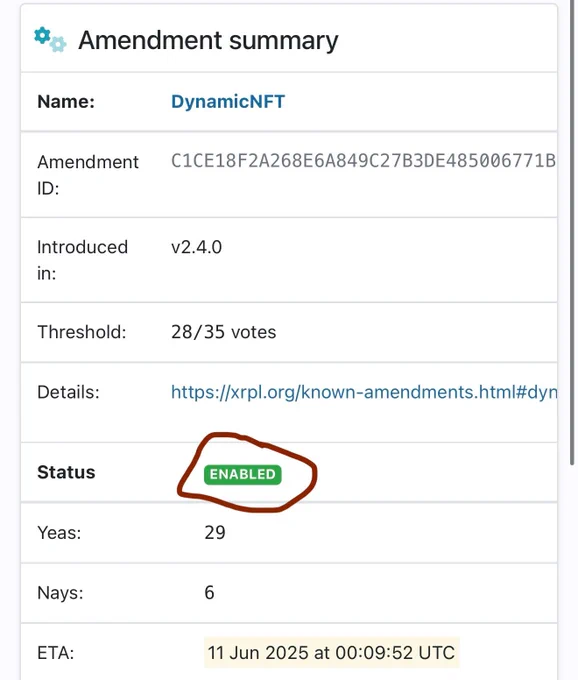Viewport: 578px width, 680px height.
Task: Click the Amendment summary heading
Action: click(x=208, y=40)
